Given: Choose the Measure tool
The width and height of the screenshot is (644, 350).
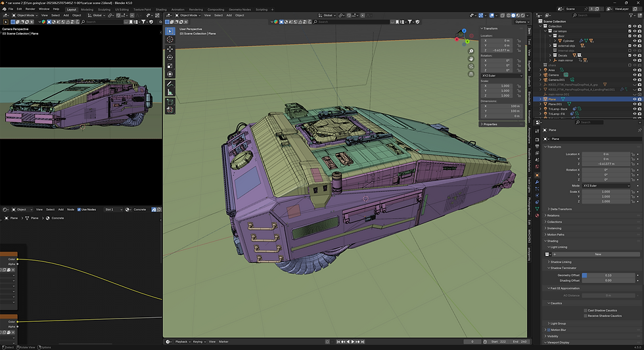Looking at the screenshot, I should pos(170,93).
